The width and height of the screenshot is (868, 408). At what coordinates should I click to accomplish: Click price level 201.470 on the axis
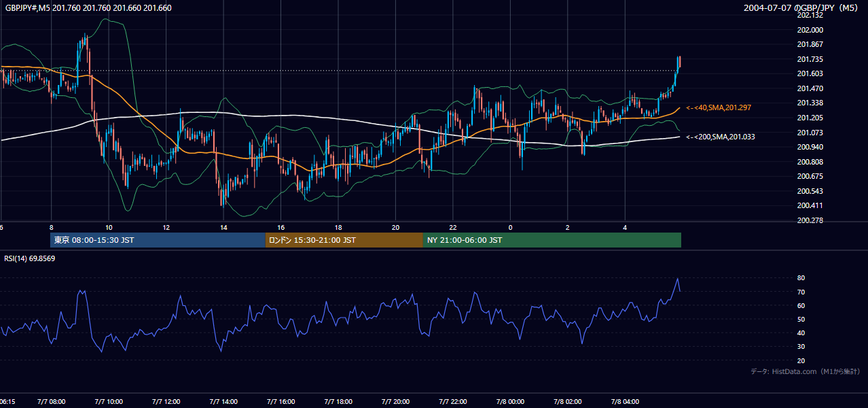point(810,88)
